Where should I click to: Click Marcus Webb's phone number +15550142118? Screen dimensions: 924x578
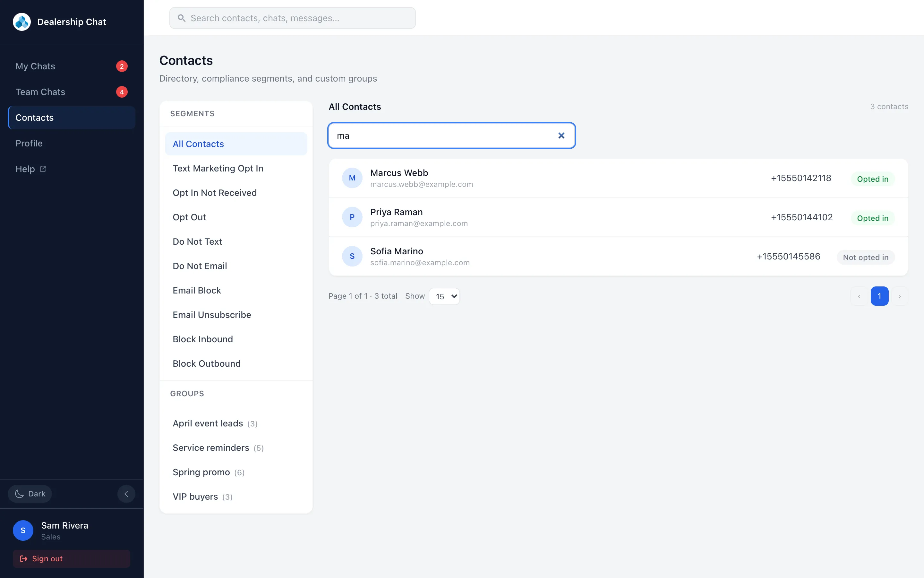[x=801, y=178]
